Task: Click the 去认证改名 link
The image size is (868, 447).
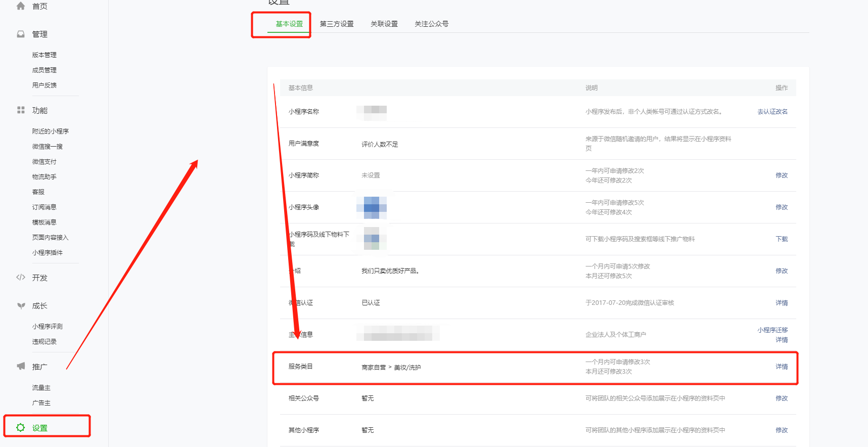Action: [772, 112]
